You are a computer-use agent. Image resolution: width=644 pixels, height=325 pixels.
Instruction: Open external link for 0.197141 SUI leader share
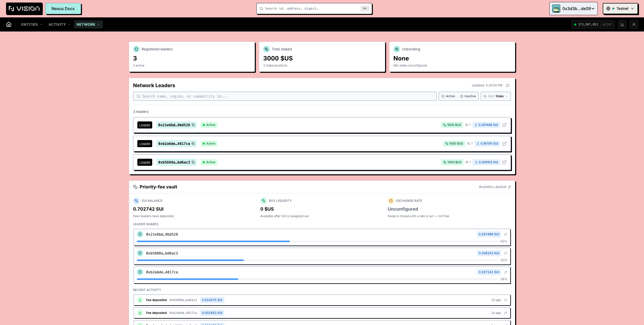[x=506, y=272]
